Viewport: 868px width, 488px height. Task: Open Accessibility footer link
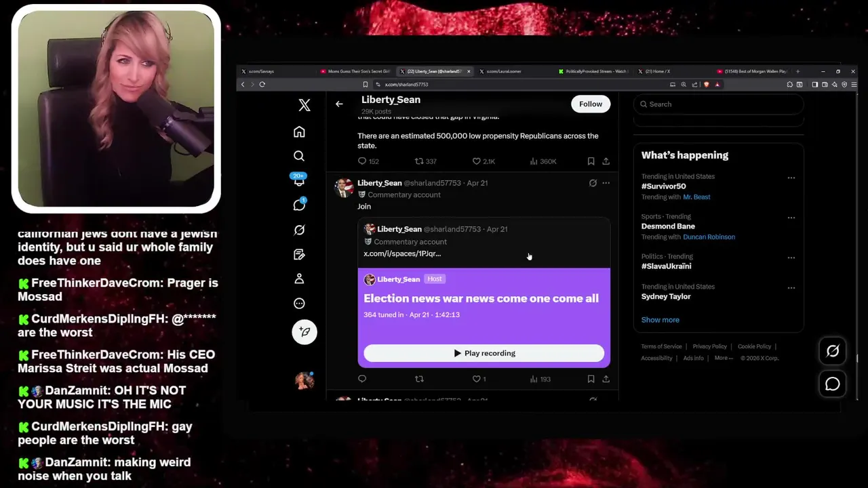656,358
